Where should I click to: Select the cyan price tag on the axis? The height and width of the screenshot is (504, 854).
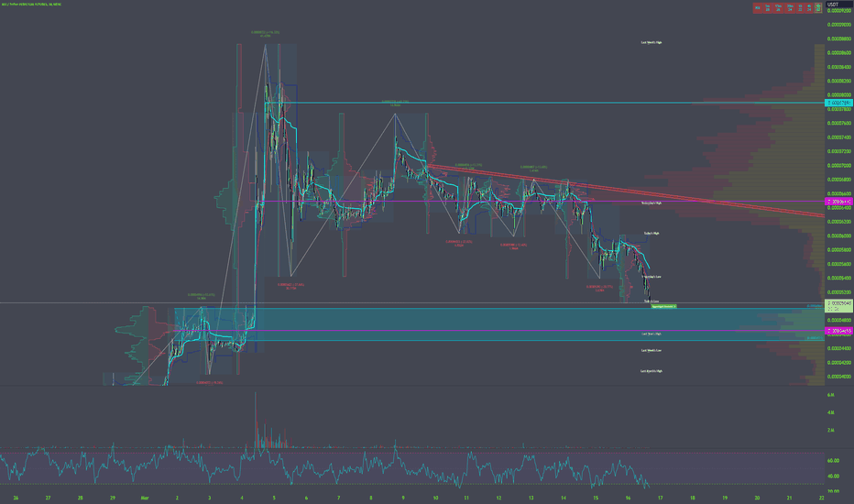pyautogui.click(x=839, y=103)
